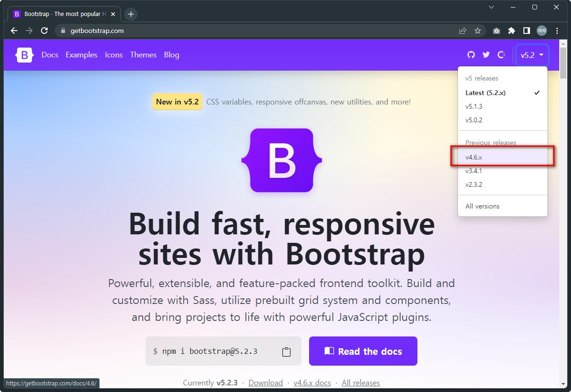This screenshot has height=392, width=571.
Task: Open All versions menu entry
Action: pos(503,206)
